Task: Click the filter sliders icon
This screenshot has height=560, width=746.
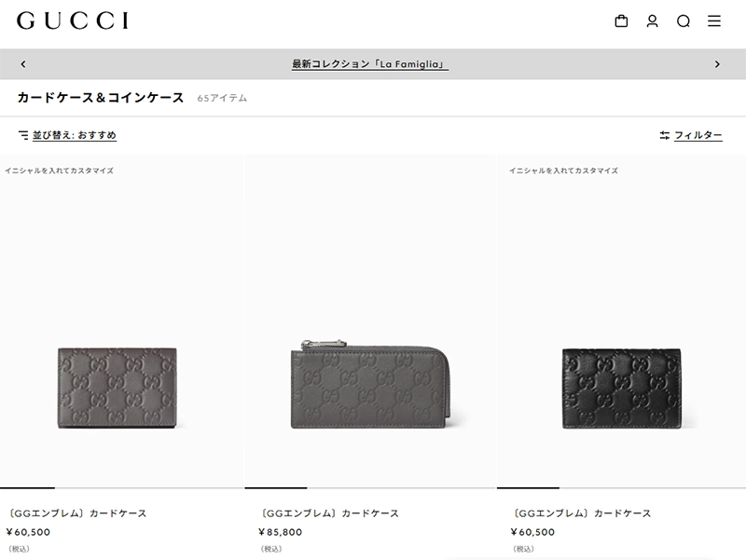Action: 665,135
